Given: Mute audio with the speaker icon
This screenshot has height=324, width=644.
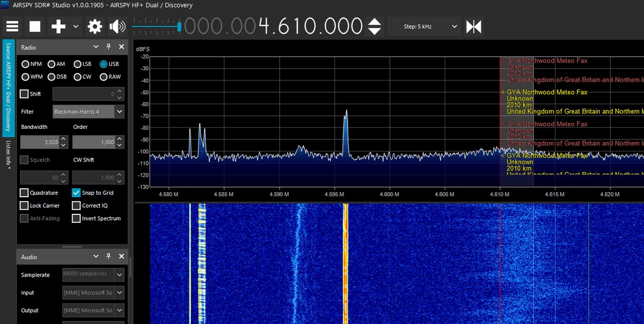Looking at the screenshot, I should (x=117, y=26).
